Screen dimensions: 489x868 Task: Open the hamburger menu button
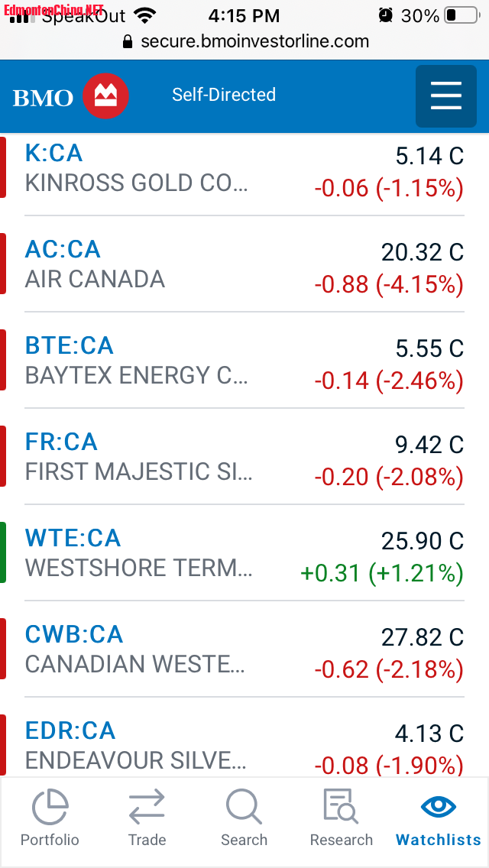pos(446,96)
